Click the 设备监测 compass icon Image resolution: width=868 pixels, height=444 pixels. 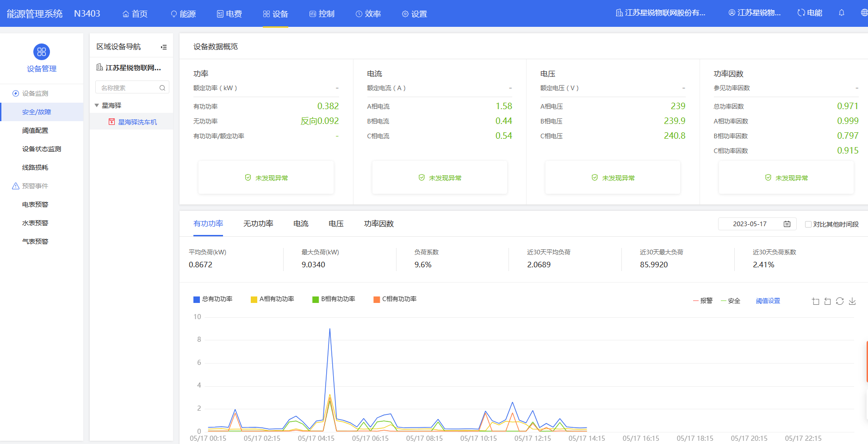[x=16, y=93]
